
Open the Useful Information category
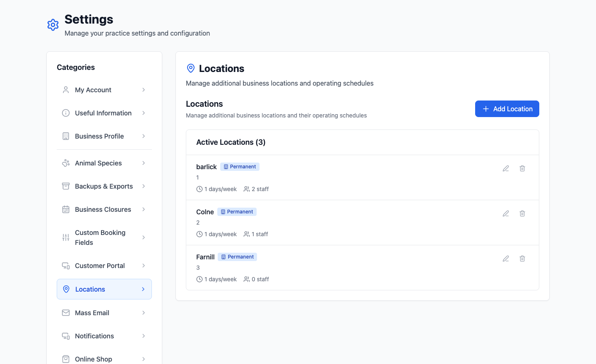pyautogui.click(x=104, y=113)
